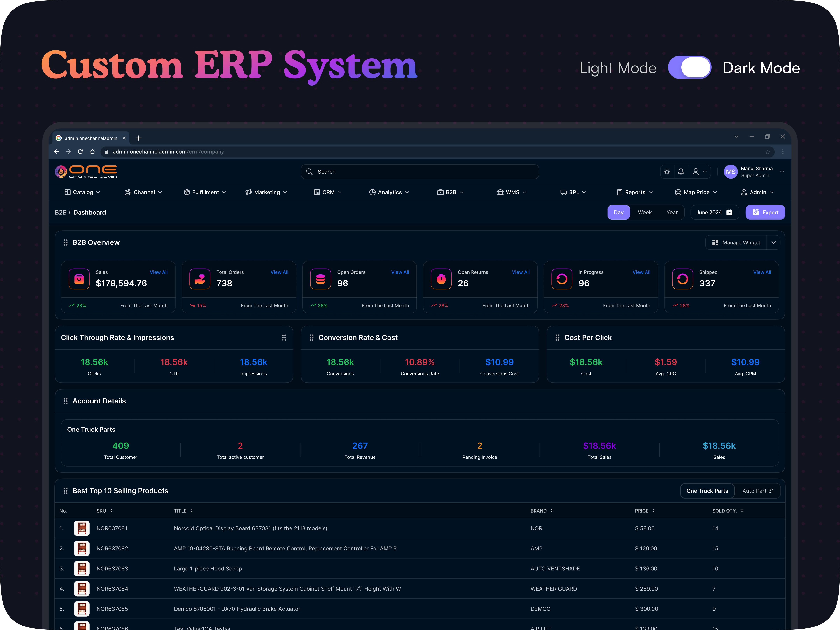Open the Fulfillment navigation menu
The image size is (840, 630).
click(205, 192)
